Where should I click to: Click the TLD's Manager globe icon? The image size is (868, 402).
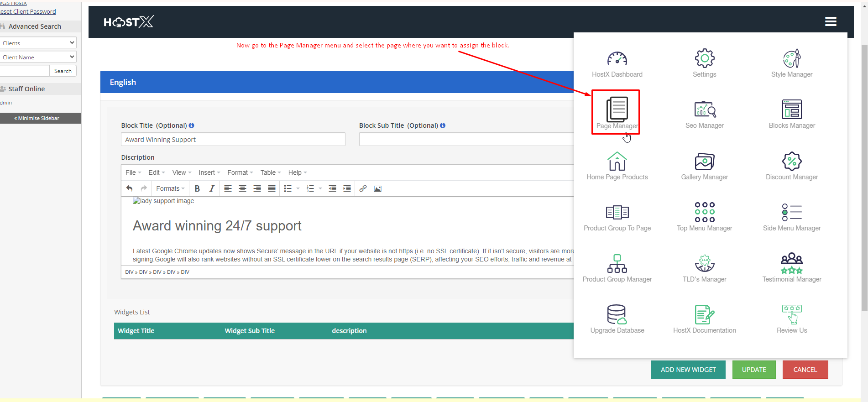pos(704,263)
